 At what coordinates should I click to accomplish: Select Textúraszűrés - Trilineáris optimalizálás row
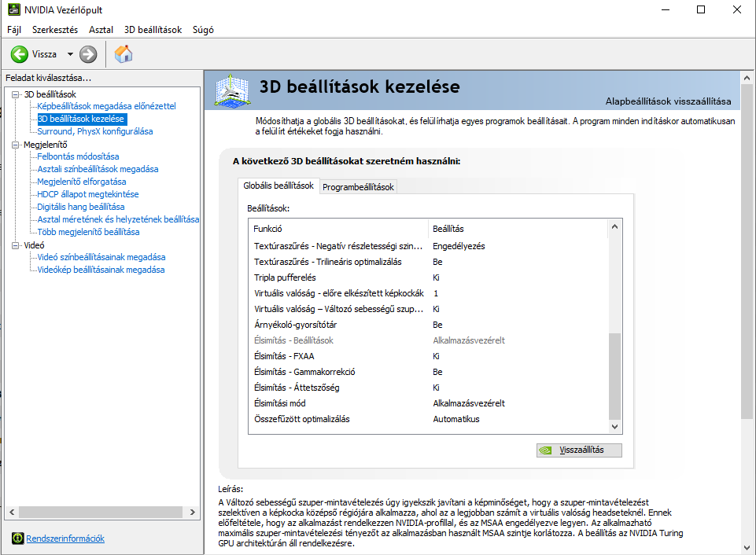tap(428, 262)
